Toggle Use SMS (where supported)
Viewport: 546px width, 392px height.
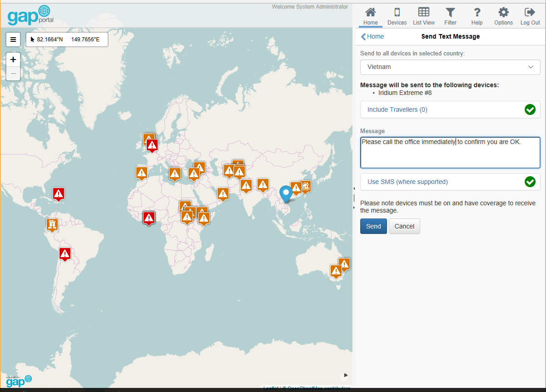[450, 182]
